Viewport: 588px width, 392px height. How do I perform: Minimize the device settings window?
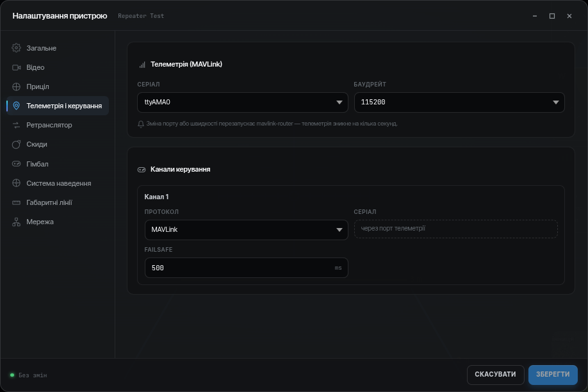point(535,16)
